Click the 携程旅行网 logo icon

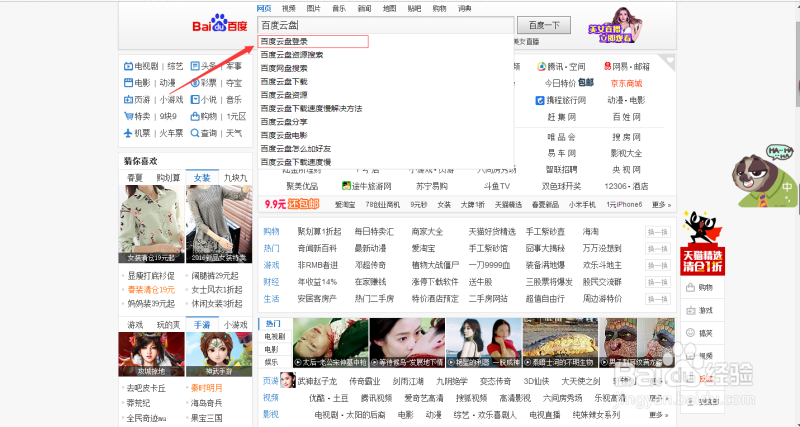(540, 101)
